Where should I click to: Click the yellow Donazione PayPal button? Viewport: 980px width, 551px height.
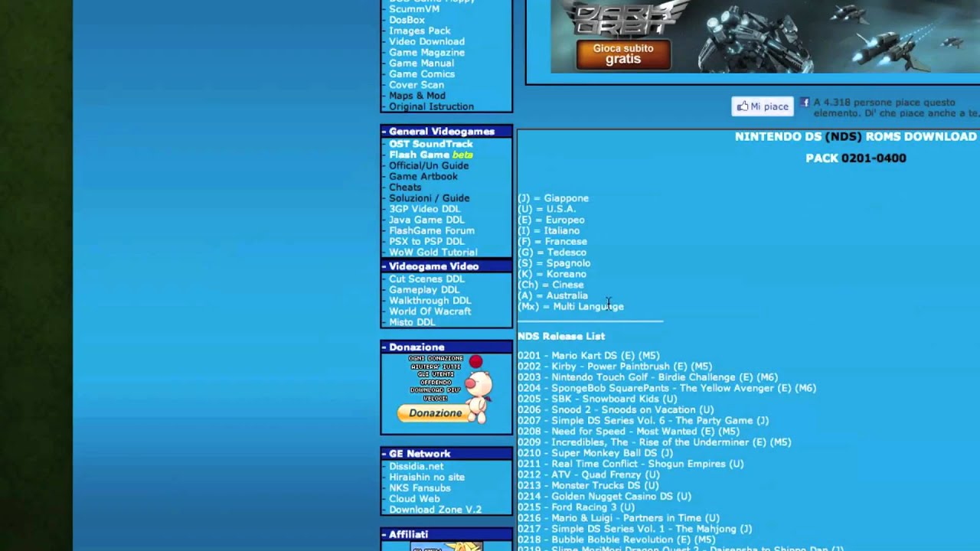pos(435,413)
